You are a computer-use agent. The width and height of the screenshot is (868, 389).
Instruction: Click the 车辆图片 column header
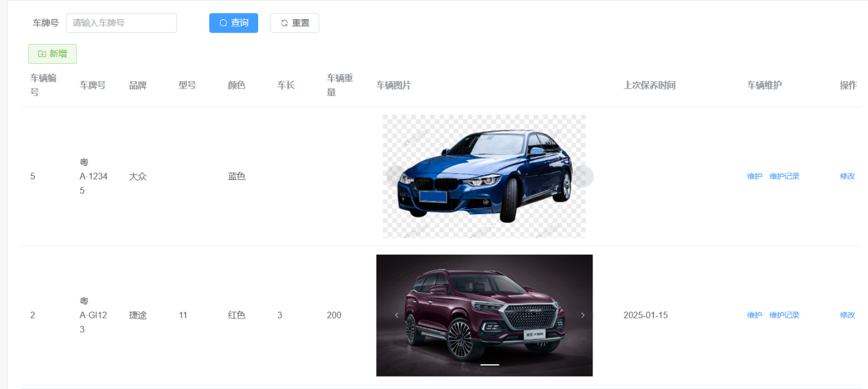coord(394,85)
